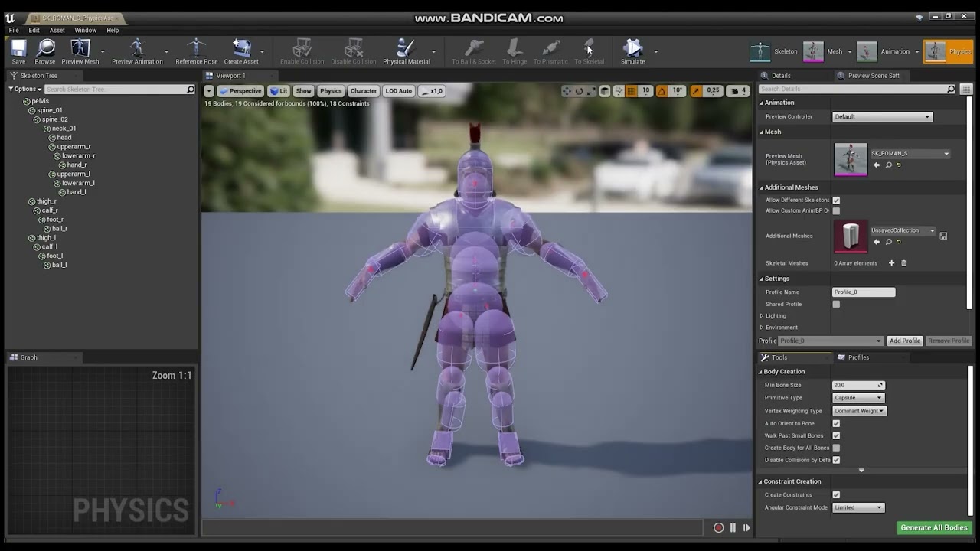Click the To Ball & Socket icon

(474, 49)
